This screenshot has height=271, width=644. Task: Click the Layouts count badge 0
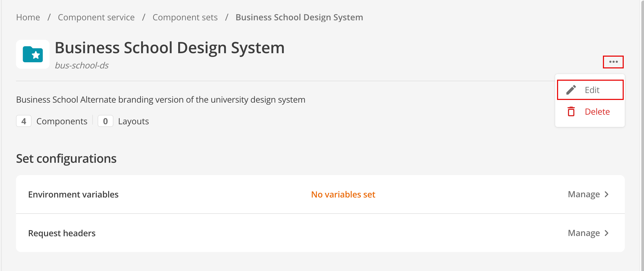pyautogui.click(x=105, y=121)
